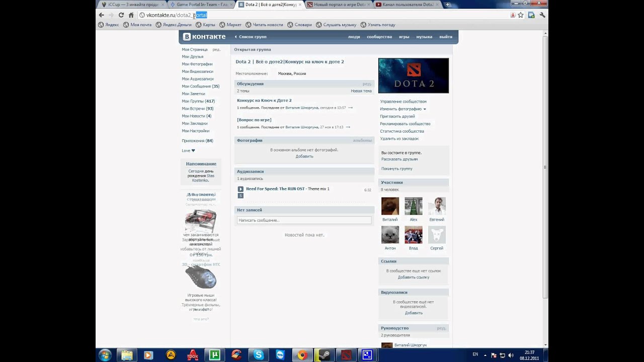Click ред. next to Руководство
This screenshot has height=362, width=644.
tap(441, 328)
